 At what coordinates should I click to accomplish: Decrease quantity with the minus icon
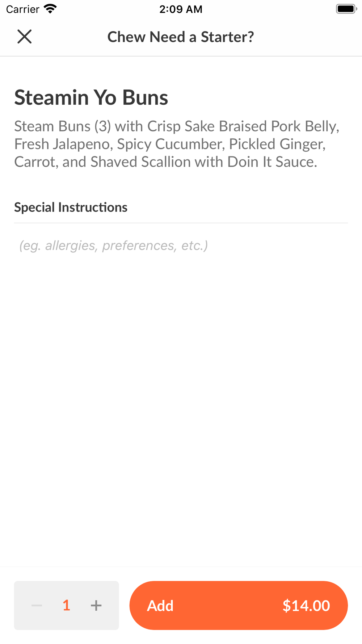click(37, 605)
